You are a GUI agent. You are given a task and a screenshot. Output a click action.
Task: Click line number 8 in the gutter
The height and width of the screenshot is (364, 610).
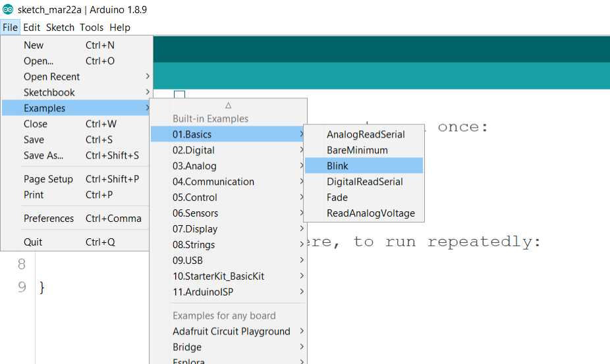(22, 264)
